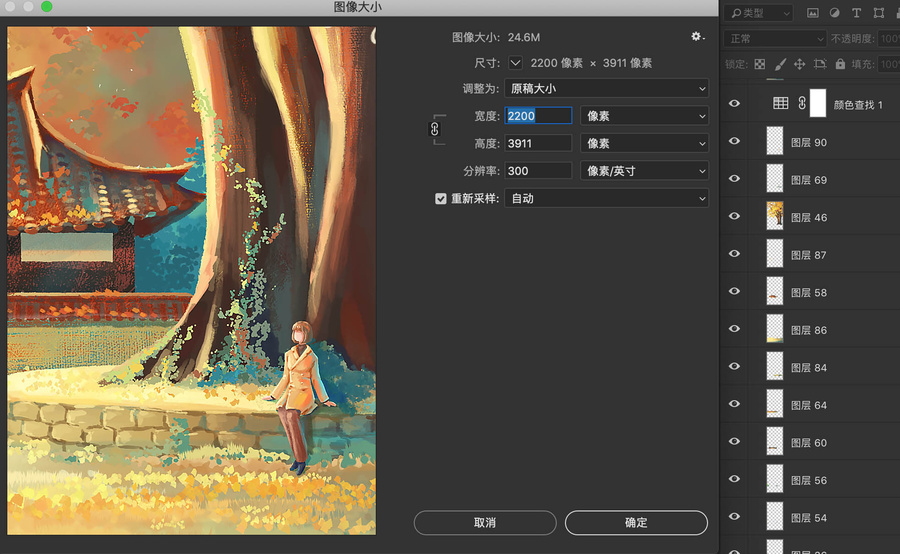Hide layer 图层 86
Screen dimensions: 900x554
pyautogui.click(x=734, y=328)
